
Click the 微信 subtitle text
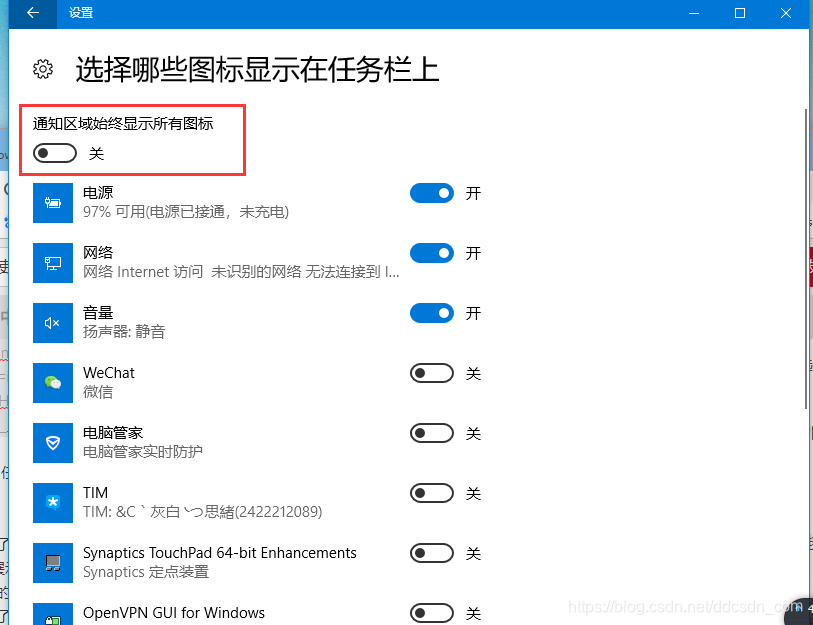(98, 392)
